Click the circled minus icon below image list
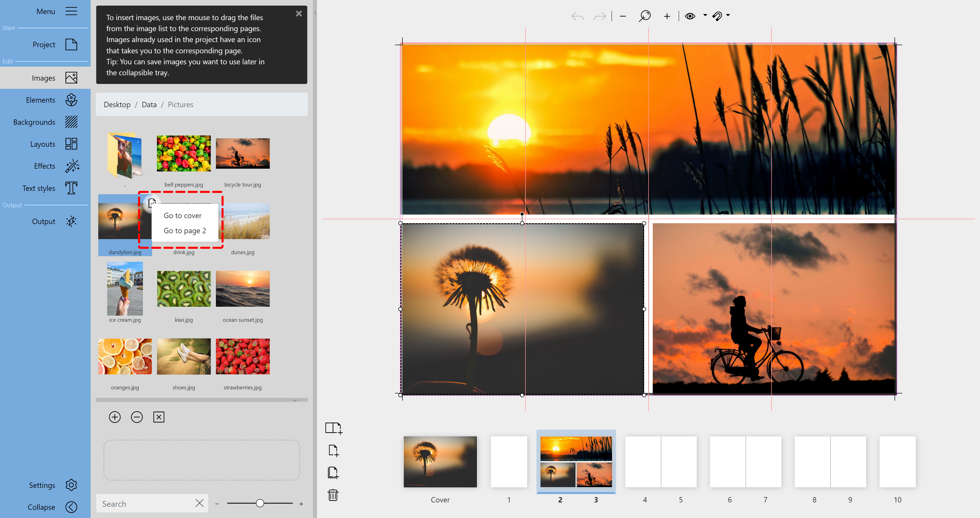 [x=137, y=417]
